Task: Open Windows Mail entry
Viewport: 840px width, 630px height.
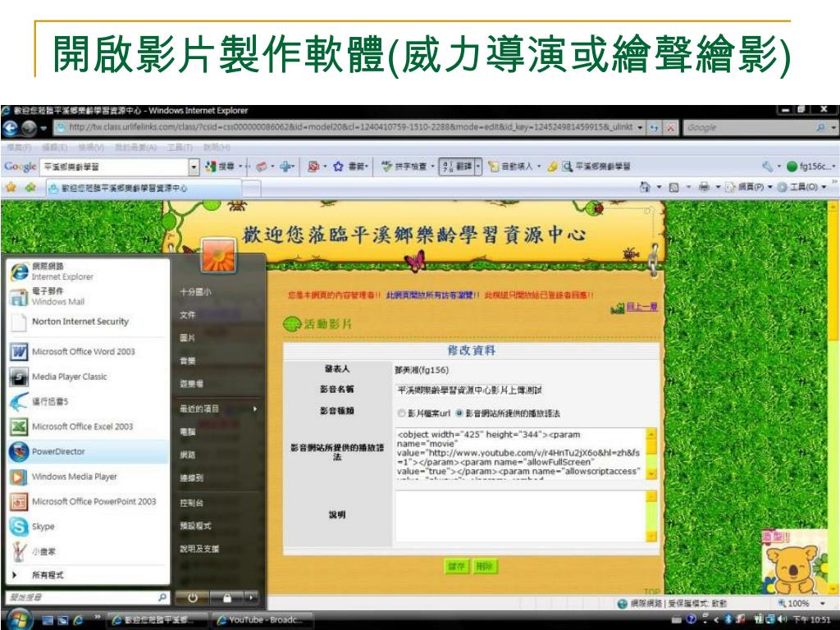Action: [89, 296]
